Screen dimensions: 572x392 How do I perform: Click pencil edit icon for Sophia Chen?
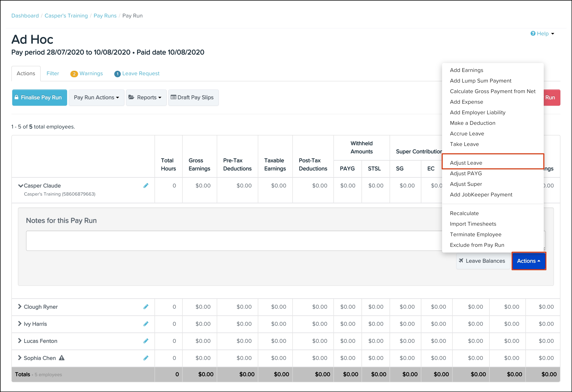[146, 358]
